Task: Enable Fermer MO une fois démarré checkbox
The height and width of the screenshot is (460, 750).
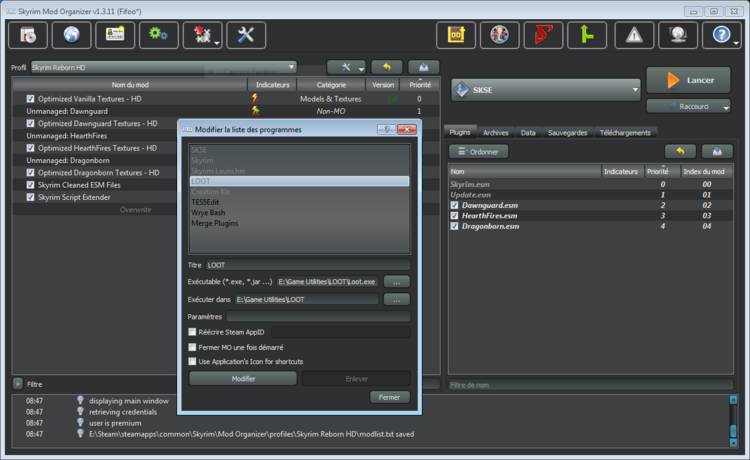Action: [x=192, y=347]
